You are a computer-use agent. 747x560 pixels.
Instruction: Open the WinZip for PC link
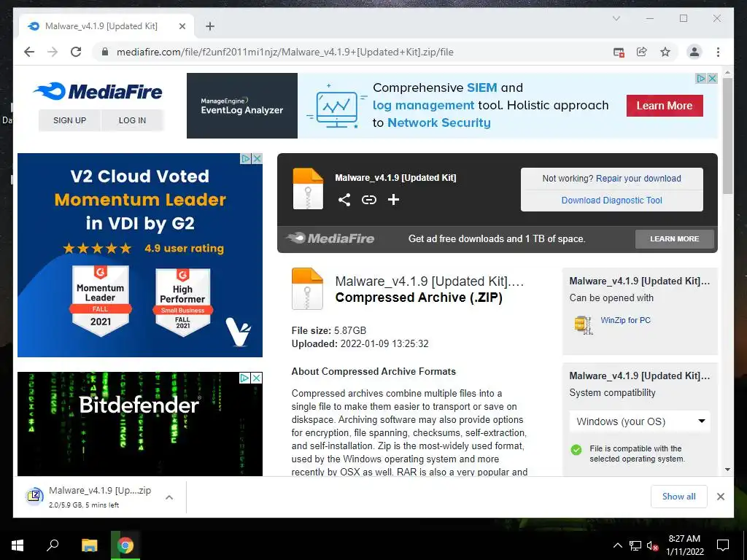625,321
